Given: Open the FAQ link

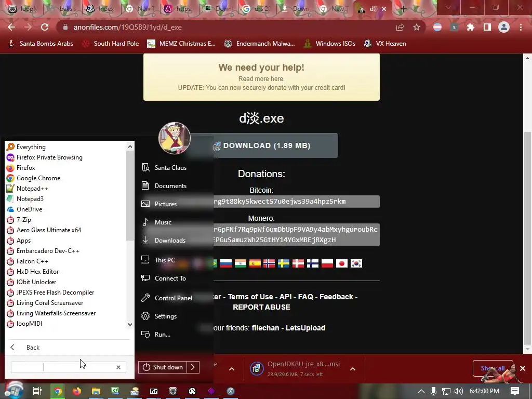Looking at the screenshot, I should pos(305,297).
